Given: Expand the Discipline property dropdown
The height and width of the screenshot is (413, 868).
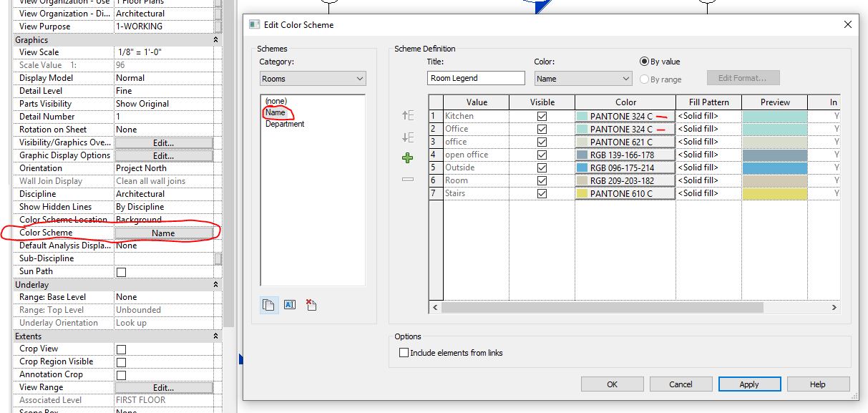Looking at the screenshot, I should pos(166,193).
